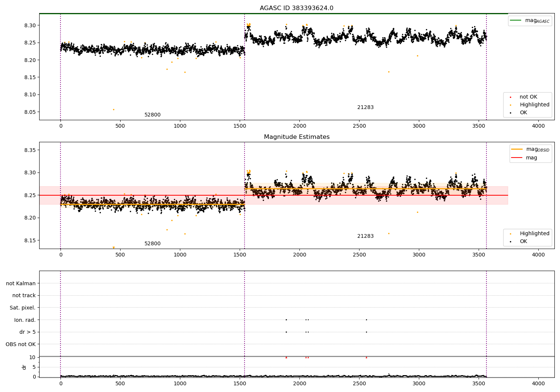Click the 'Ion. rad.' flag marker near x 2560
This screenshot has height=392, width=560.
(366, 320)
